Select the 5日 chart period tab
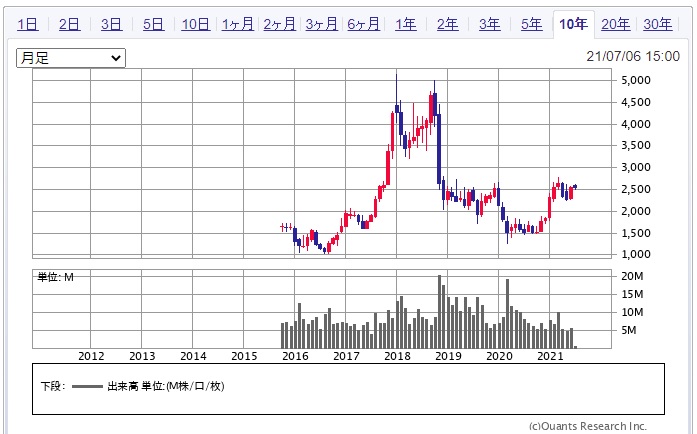The width and height of the screenshot is (697, 434). point(153,24)
